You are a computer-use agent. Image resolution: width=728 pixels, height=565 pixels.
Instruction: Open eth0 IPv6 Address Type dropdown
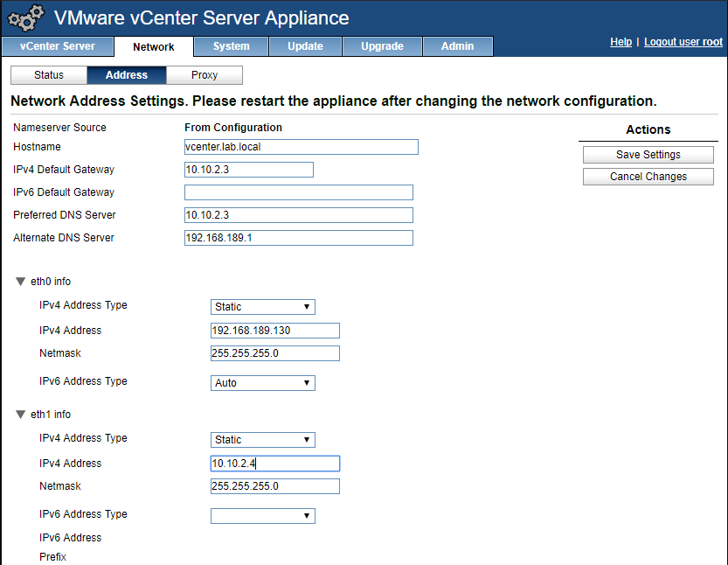click(x=262, y=383)
